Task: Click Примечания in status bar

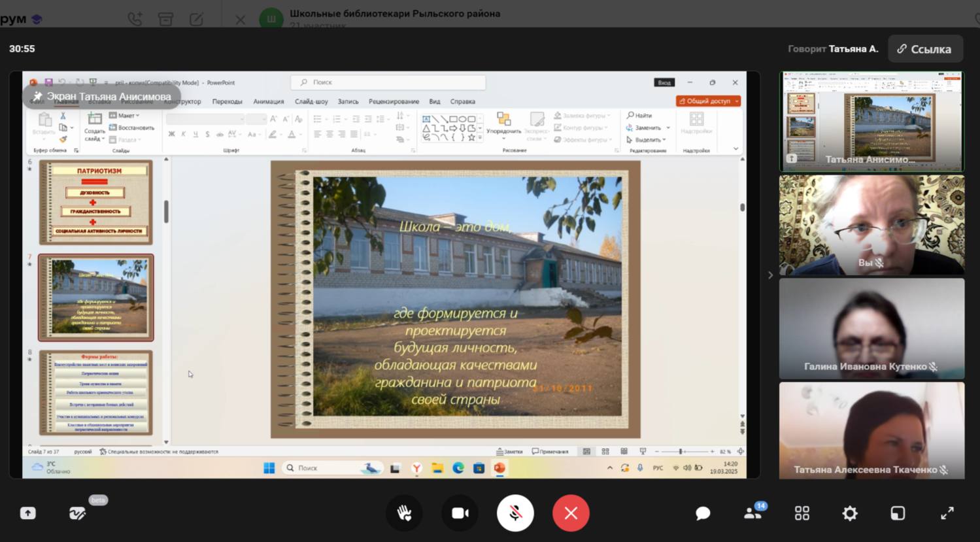Action: (x=550, y=451)
